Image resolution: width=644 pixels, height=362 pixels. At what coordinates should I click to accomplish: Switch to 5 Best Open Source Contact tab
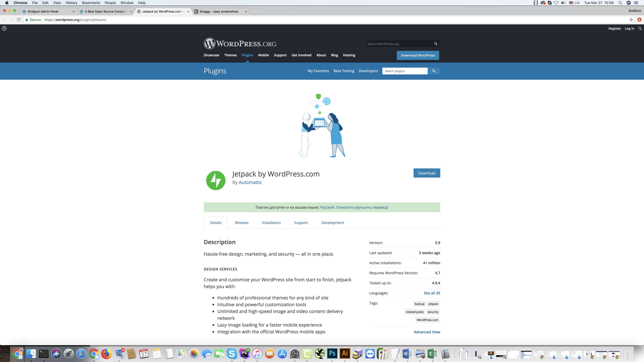(106, 11)
